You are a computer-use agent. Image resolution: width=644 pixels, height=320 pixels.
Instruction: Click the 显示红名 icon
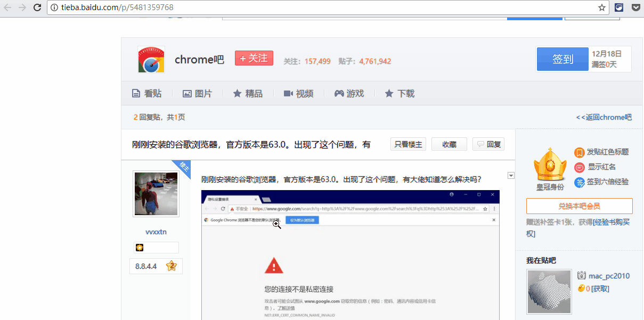[580, 167]
